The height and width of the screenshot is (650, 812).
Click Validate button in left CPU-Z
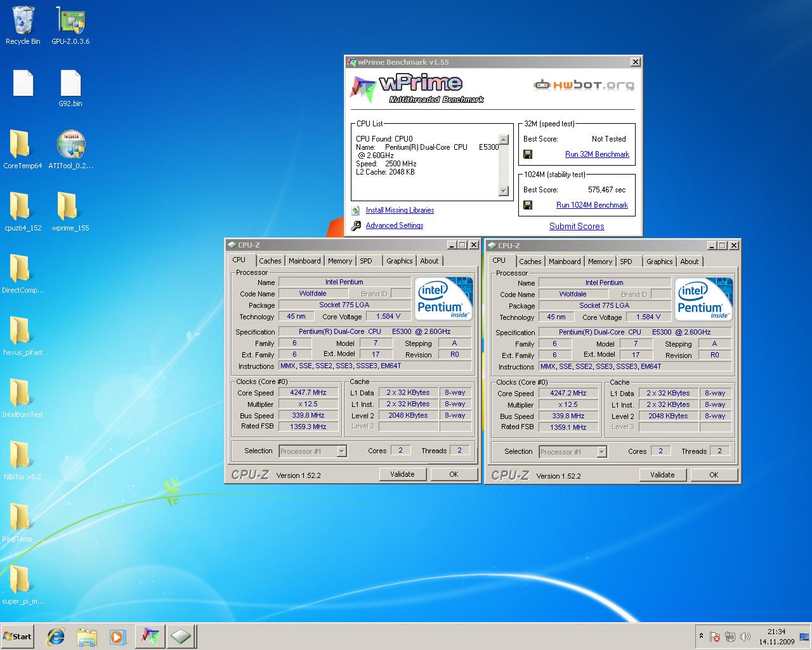click(x=402, y=474)
